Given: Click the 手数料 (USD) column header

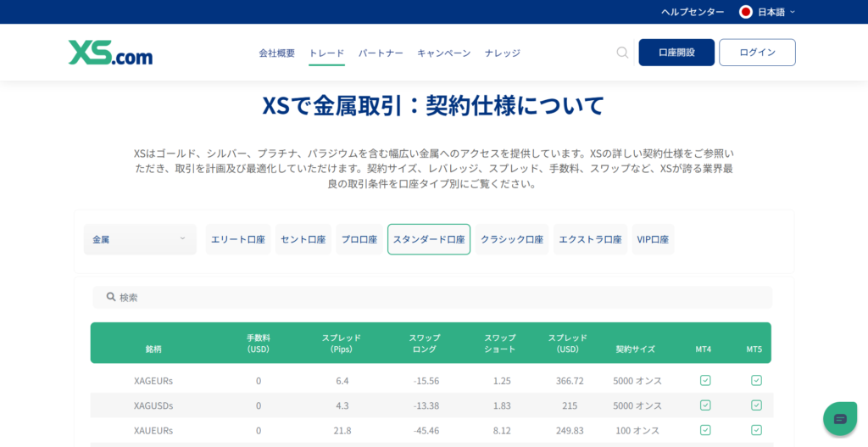Looking at the screenshot, I should (259, 343).
